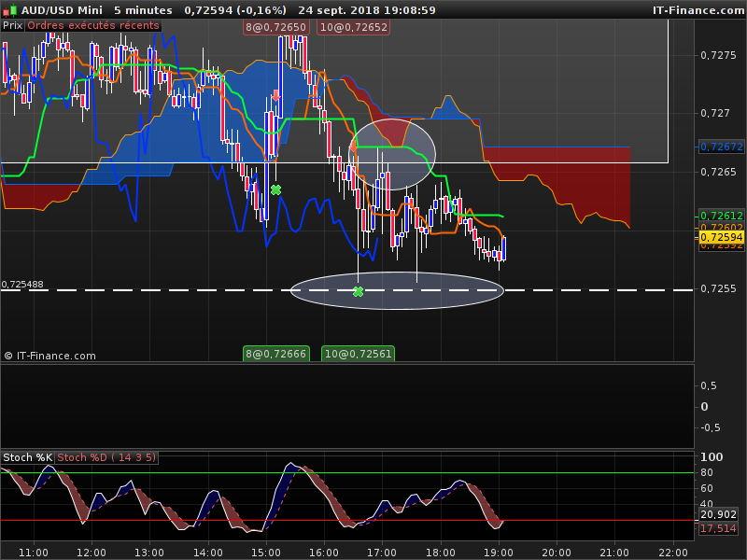Click the 13:00 time axis label
This screenshot has height=560, width=747.
tap(149, 553)
